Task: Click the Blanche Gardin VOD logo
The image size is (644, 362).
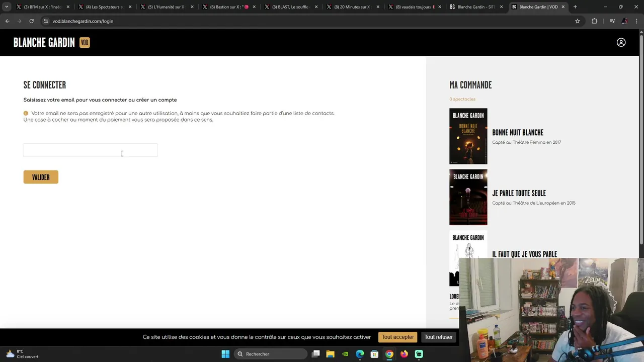Action: (x=51, y=43)
